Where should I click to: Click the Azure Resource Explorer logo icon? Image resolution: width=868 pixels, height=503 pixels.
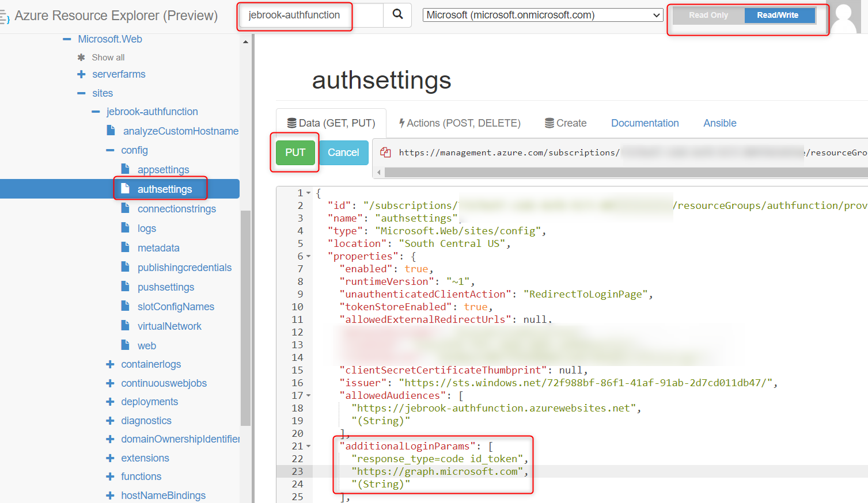point(6,16)
